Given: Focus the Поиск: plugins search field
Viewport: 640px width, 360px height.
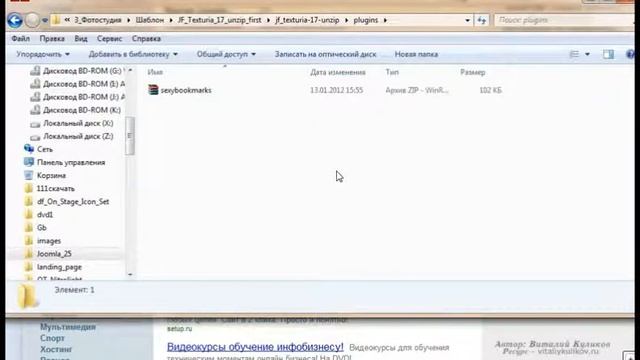Looking at the screenshot, I should (x=563, y=20).
